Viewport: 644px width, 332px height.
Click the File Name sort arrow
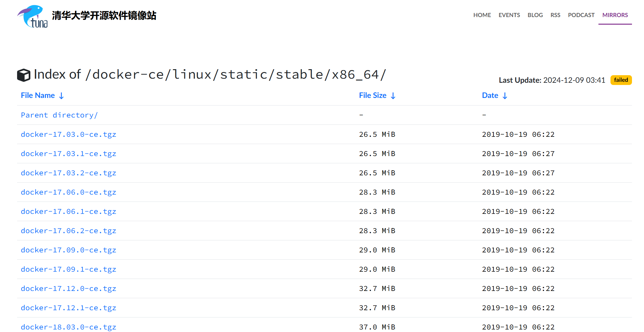(62, 96)
